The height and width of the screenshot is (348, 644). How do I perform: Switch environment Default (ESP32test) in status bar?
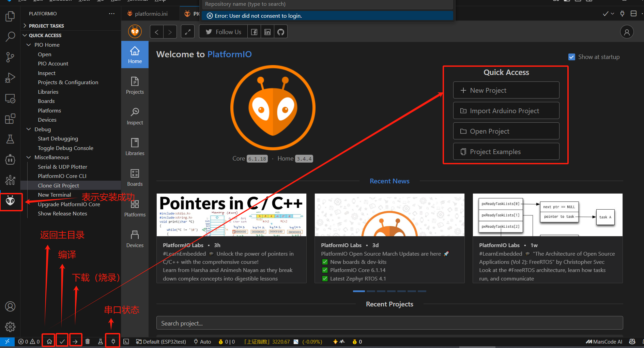point(161,342)
